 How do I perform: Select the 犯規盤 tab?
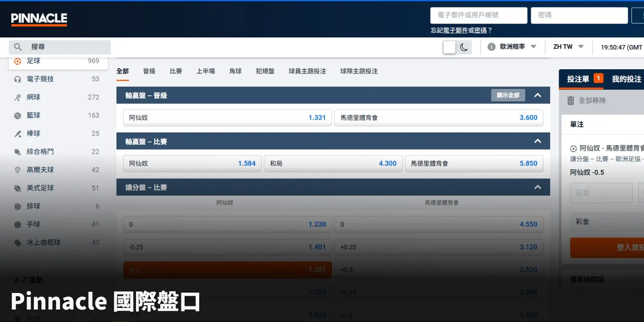point(265,71)
